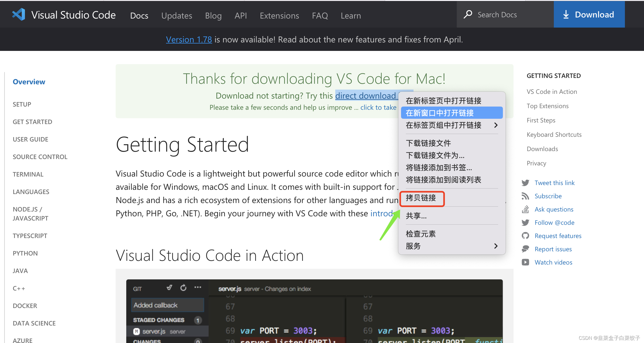
Task: Open the click to take survey link
Action: (x=378, y=107)
